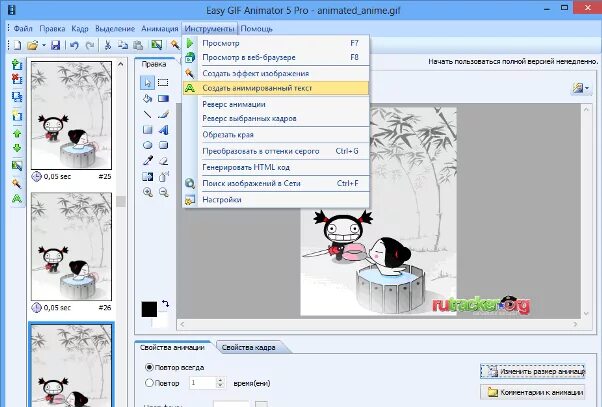This screenshot has width=602, height=407.
Task: Open 'Настройки' from the menu
Action: tap(276, 200)
